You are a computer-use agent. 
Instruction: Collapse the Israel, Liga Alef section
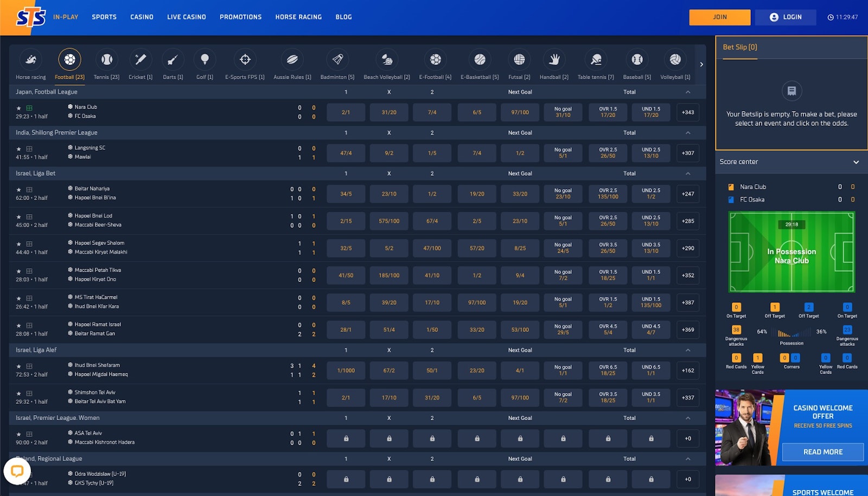point(688,350)
